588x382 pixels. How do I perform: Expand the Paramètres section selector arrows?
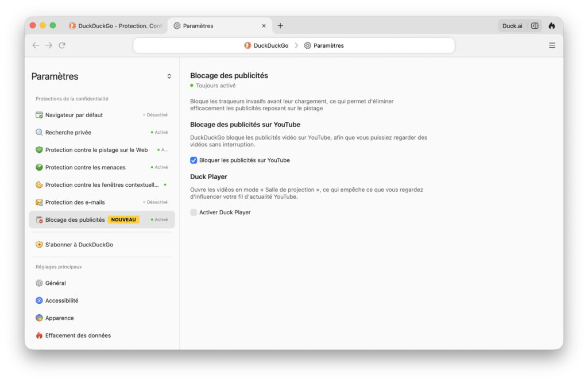(x=169, y=76)
